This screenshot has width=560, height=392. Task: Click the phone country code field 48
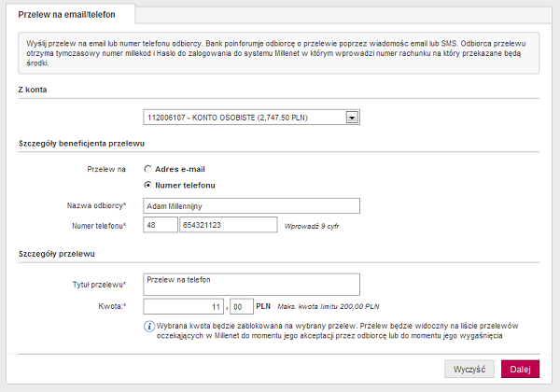(161, 225)
